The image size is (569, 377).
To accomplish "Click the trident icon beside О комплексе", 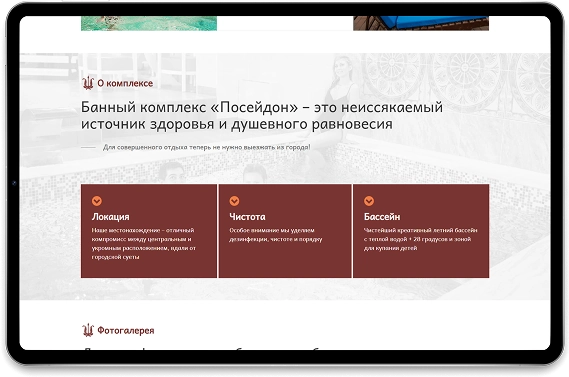I will pos(88,83).
